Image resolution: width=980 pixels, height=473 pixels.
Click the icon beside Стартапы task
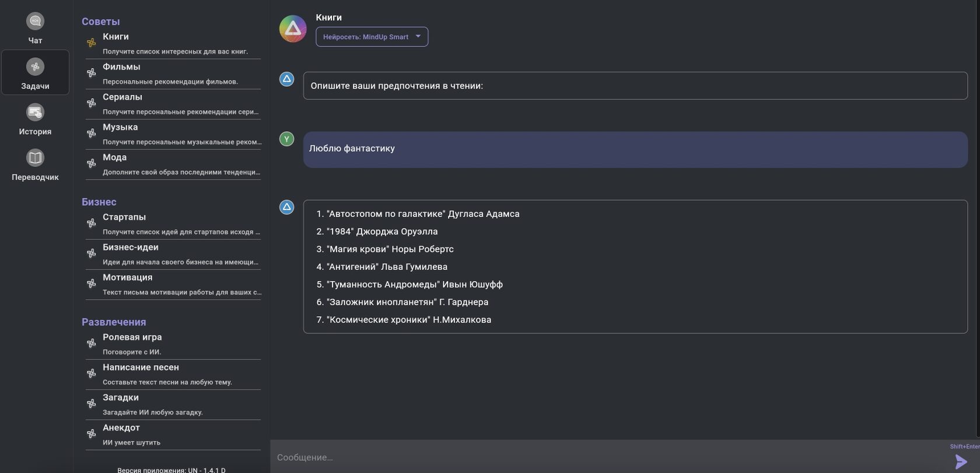click(x=92, y=223)
